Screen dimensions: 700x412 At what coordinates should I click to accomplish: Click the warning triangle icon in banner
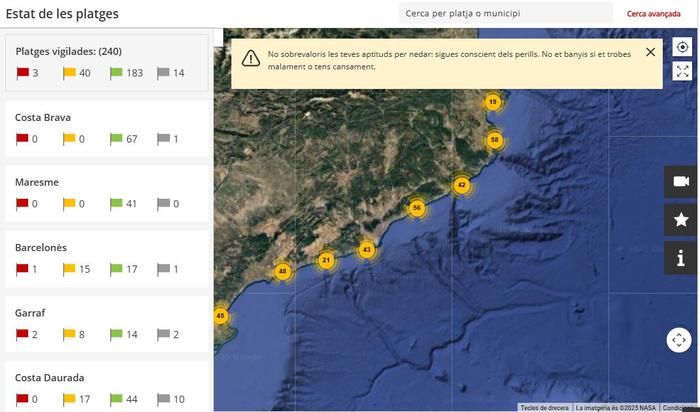250,59
